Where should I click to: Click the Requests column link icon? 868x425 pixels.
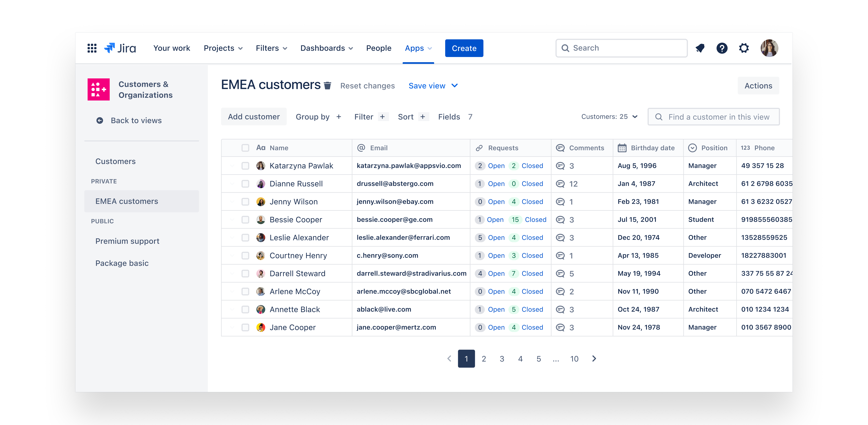pyautogui.click(x=479, y=148)
